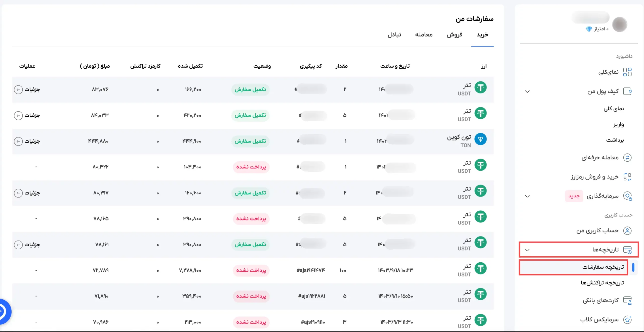The height and width of the screenshot is (332, 644).
Task: Click the سرمایکس کلاب star icon
Action: pyautogui.click(x=627, y=319)
